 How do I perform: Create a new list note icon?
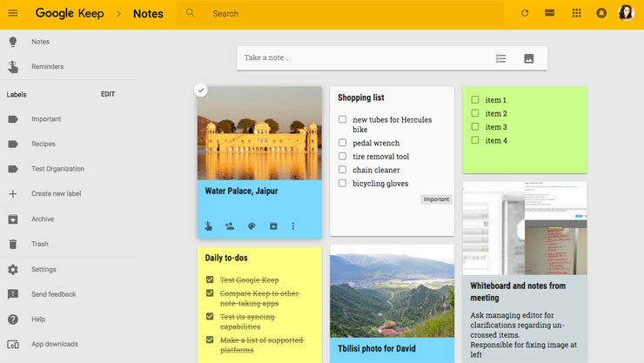coord(500,58)
